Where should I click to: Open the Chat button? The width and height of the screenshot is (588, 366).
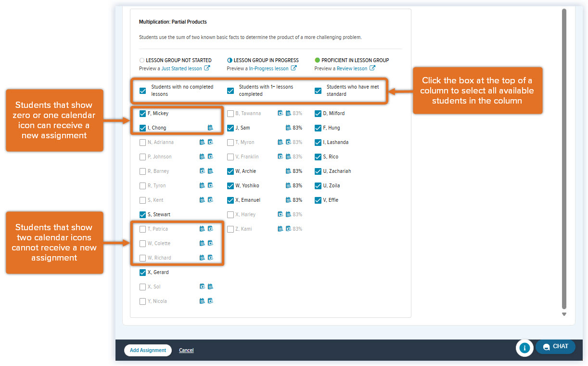pos(555,347)
